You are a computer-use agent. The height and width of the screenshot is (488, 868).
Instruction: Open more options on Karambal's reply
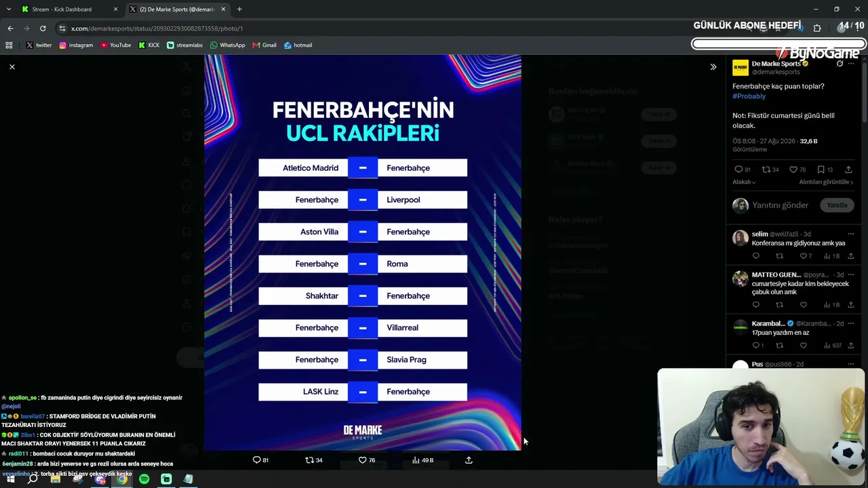[850, 323]
